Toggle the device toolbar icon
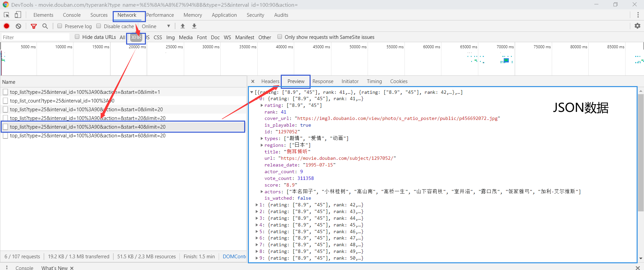This screenshot has height=270, width=644. coord(18,15)
